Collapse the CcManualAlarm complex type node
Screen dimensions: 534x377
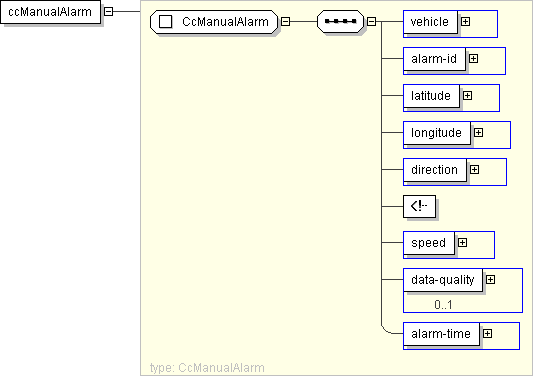285,22
